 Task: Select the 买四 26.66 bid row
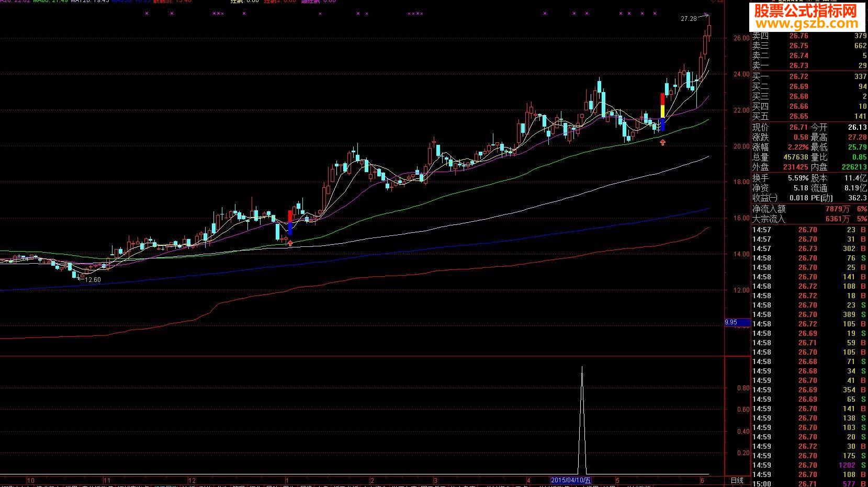pyautogui.click(x=809, y=107)
